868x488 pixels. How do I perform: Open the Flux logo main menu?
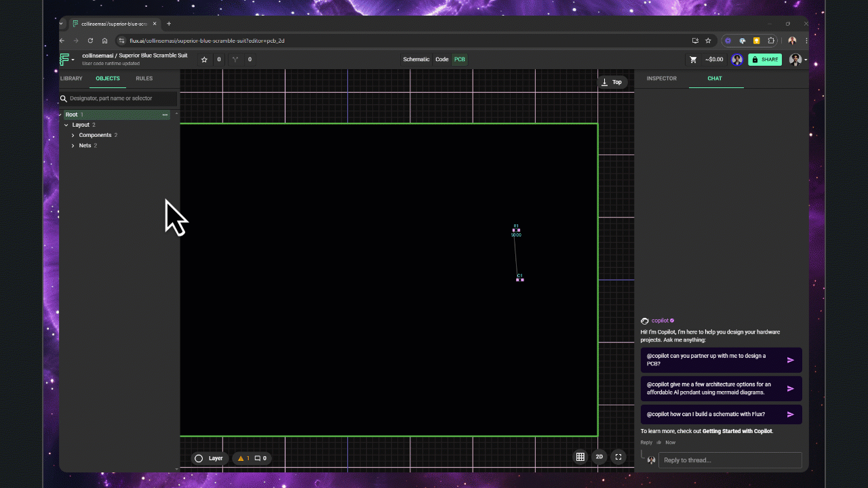(x=66, y=60)
